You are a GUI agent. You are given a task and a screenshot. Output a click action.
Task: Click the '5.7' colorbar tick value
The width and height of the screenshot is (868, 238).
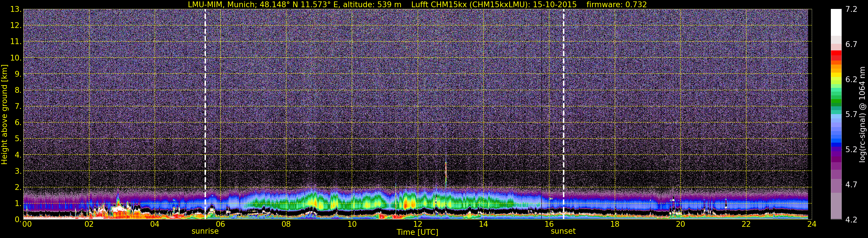[x=851, y=114]
